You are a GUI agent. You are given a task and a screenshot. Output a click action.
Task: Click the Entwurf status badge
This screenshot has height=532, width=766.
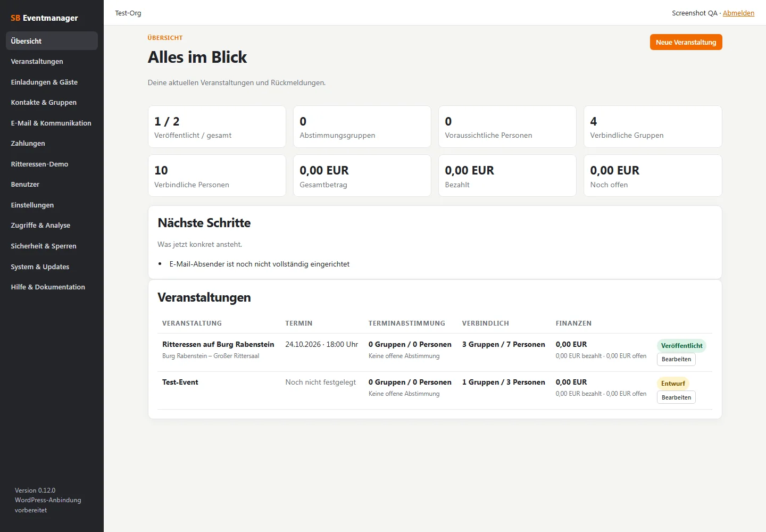(x=673, y=383)
